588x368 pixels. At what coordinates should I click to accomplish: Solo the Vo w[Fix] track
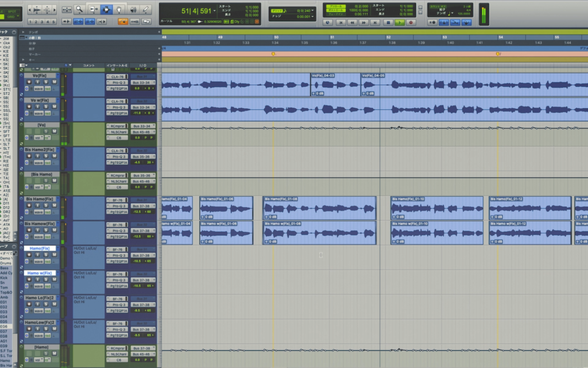[x=45, y=107]
